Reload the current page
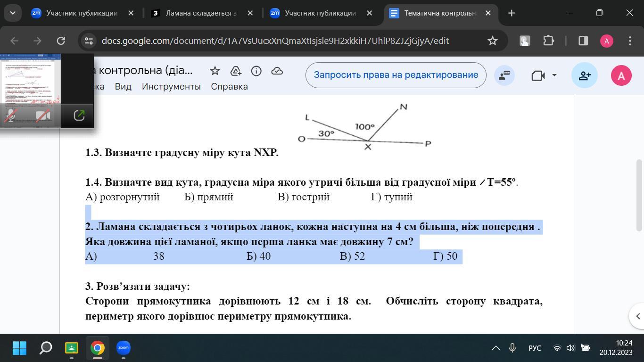Image resolution: width=644 pixels, height=362 pixels. [x=60, y=41]
